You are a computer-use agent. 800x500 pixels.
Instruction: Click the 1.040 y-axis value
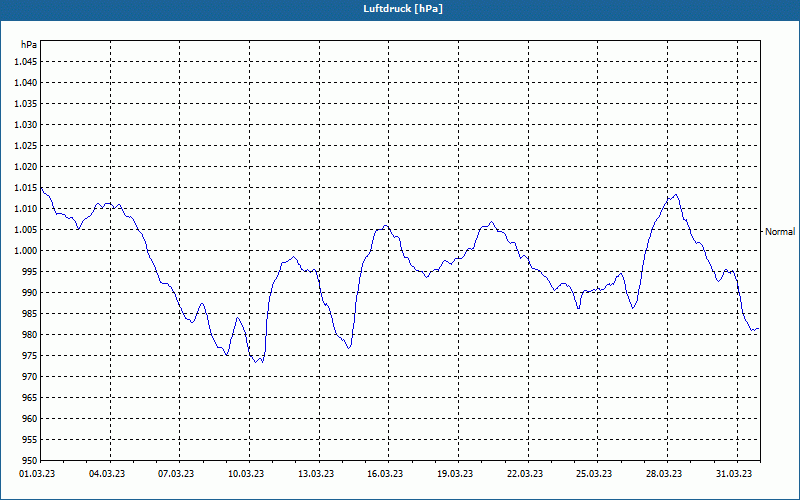click(26, 83)
